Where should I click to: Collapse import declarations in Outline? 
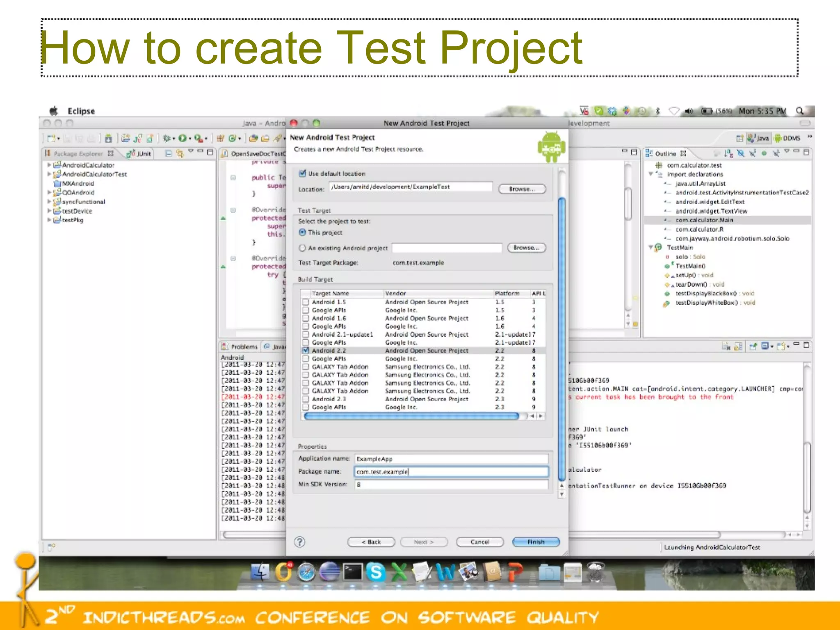[x=651, y=174]
